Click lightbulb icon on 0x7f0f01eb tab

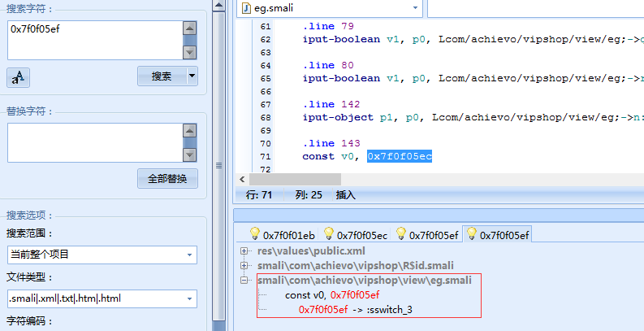tap(254, 235)
